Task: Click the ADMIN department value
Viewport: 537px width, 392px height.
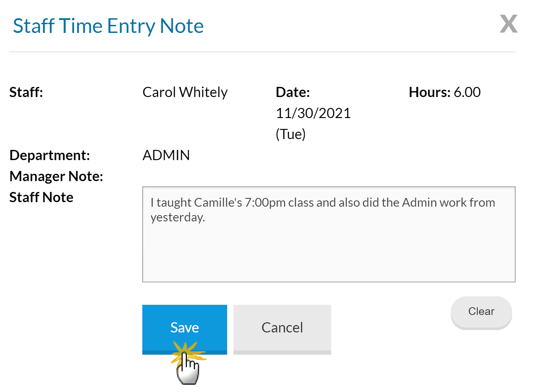Action: pos(166,156)
